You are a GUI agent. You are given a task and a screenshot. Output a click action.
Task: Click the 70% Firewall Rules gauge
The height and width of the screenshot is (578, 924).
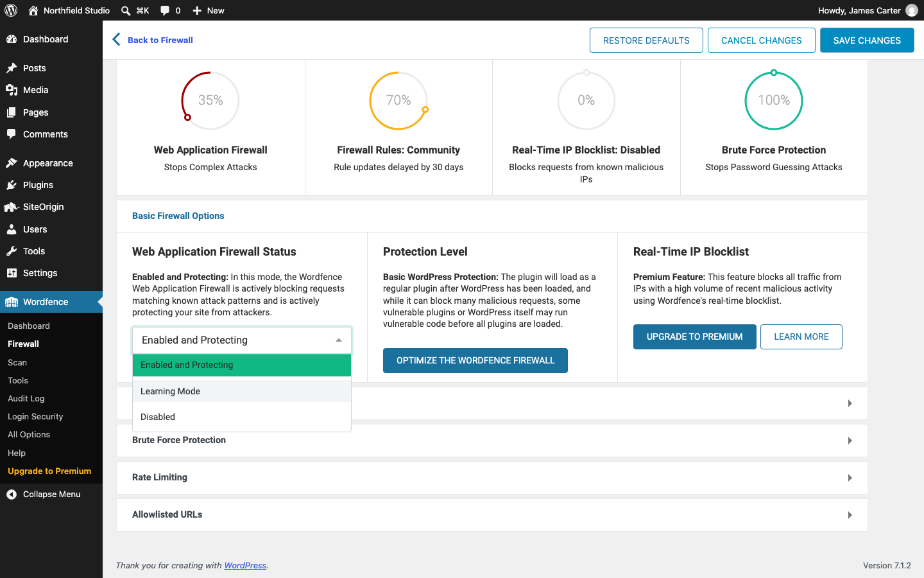398,100
